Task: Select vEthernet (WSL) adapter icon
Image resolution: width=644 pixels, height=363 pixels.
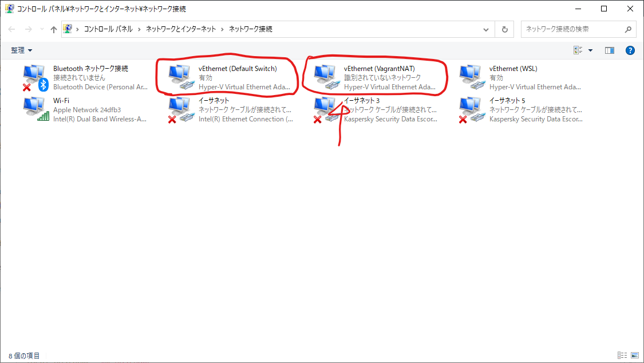Action: [x=472, y=78]
